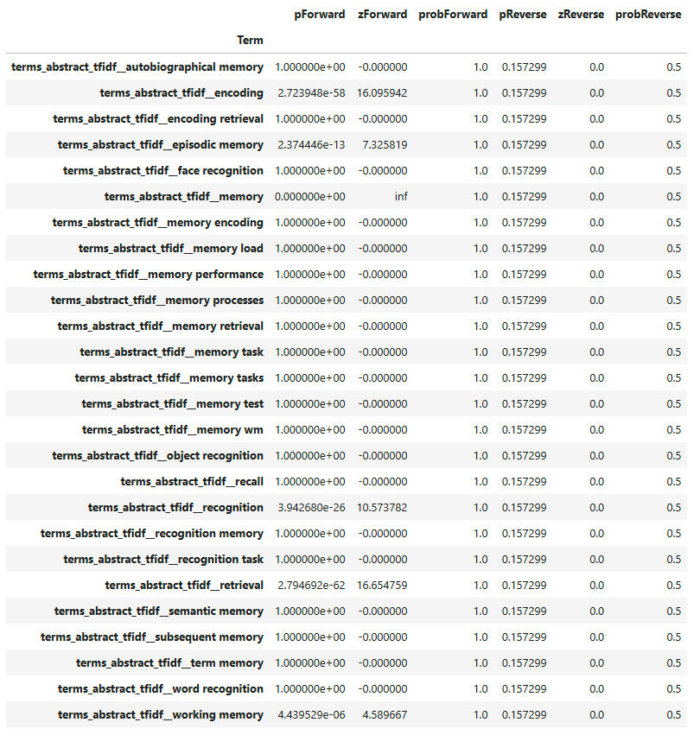Select the recognition memory row label
The width and height of the screenshot is (700, 735).
tap(152, 534)
